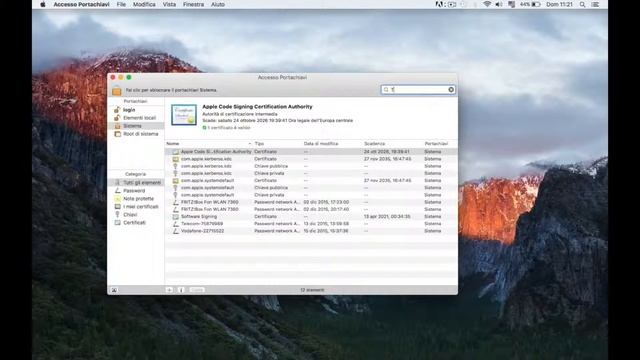Select com.apple.systemdefault Certificato row
The width and height of the screenshot is (640, 360).
311,180
